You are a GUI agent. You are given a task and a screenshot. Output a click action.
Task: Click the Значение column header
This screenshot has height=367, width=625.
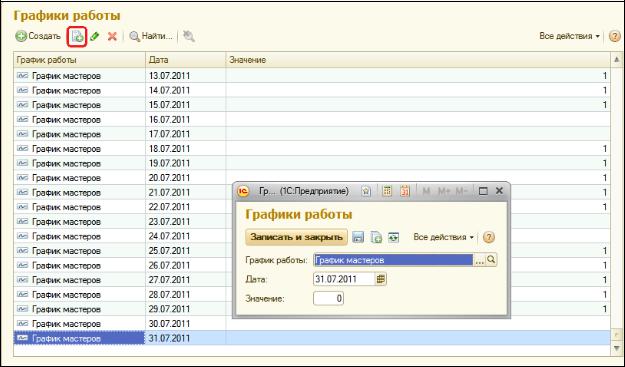click(418, 60)
